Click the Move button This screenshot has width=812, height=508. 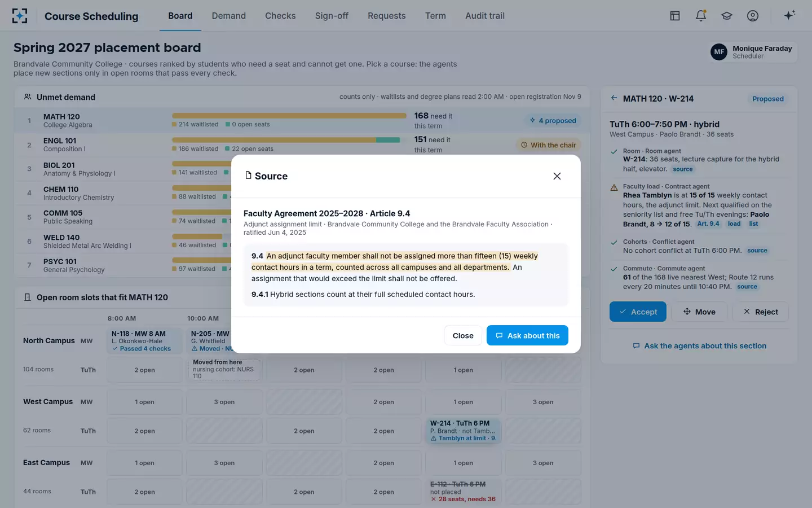click(699, 312)
